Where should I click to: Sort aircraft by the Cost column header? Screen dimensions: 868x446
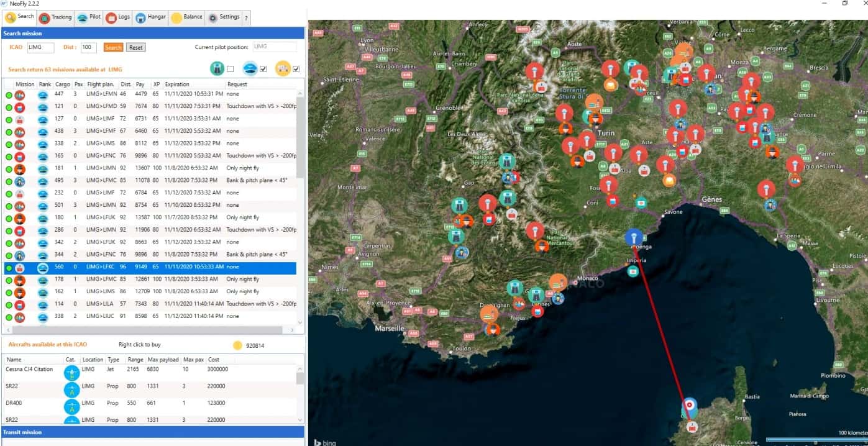pyautogui.click(x=214, y=360)
